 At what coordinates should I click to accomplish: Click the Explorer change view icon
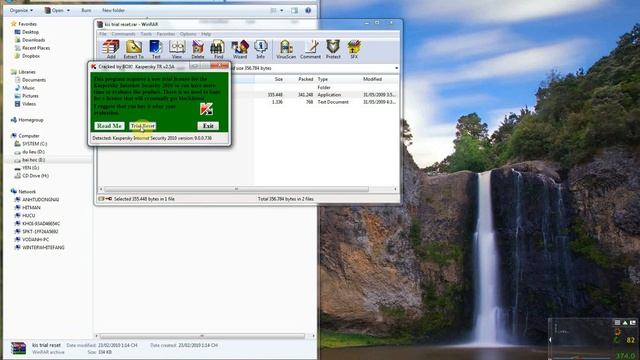click(x=273, y=10)
